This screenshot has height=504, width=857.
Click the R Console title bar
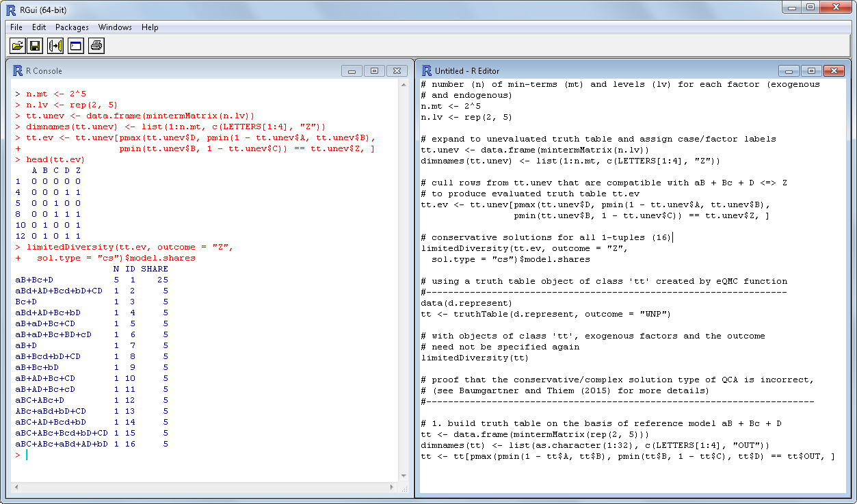pyautogui.click(x=171, y=71)
